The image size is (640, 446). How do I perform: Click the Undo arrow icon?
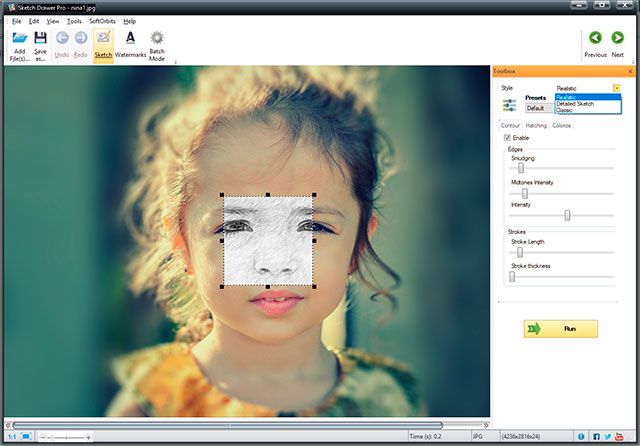[62, 39]
